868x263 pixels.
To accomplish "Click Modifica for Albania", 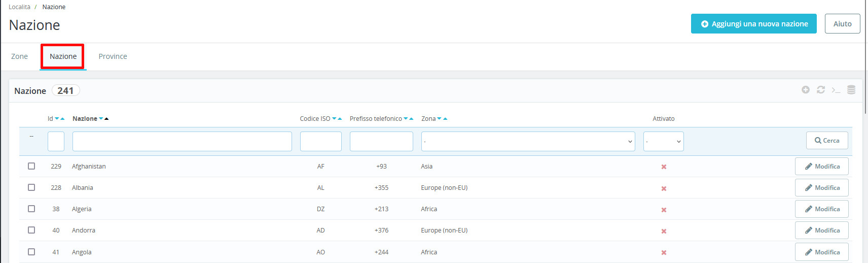I will pyautogui.click(x=822, y=188).
